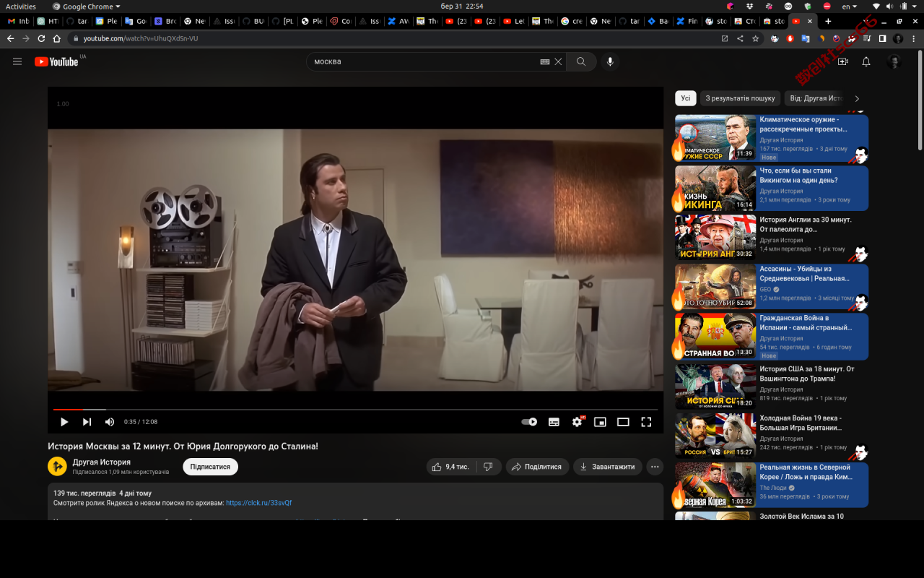Mute the video volume speaker

(x=110, y=422)
